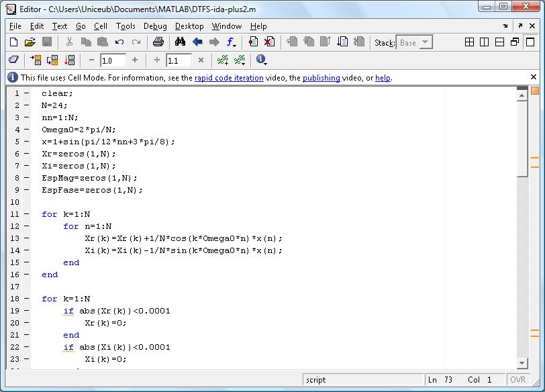Print the file with the printer icon
Image resolution: width=545 pixels, height=392 pixels.
[158, 42]
